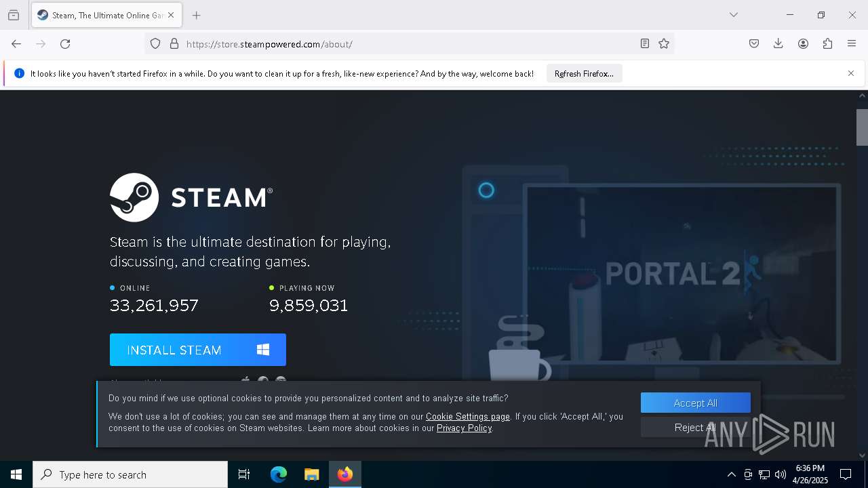Open Windows Start menu
Viewport: 868px width, 488px height.
(16, 474)
